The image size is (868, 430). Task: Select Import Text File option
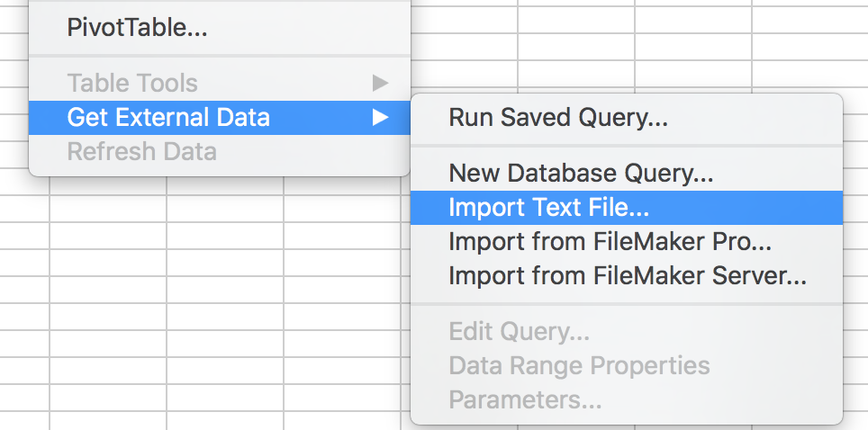click(x=548, y=207)
